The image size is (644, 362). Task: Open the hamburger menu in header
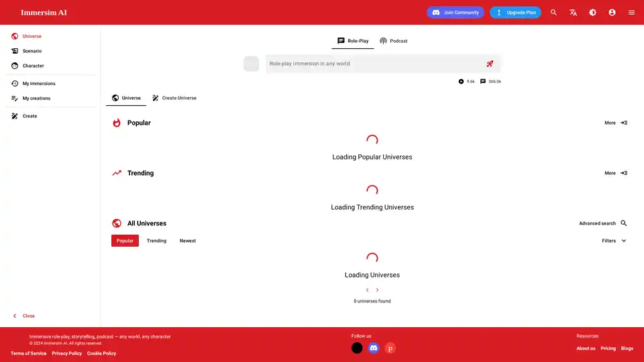pyautogui.click(x=631, y=12)
